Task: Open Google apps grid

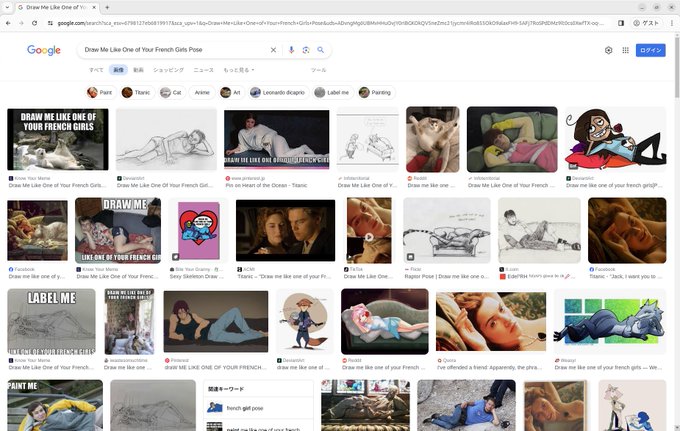Action: [625, 50]
